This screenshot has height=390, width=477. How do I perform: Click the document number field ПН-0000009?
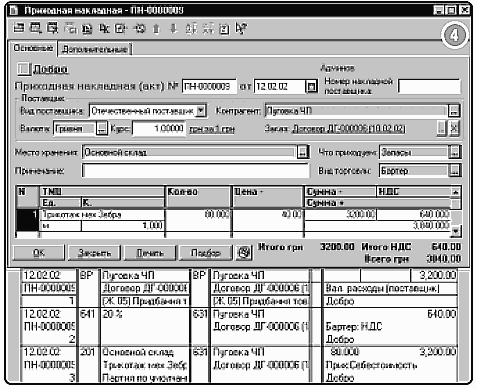tap(209, 87)
